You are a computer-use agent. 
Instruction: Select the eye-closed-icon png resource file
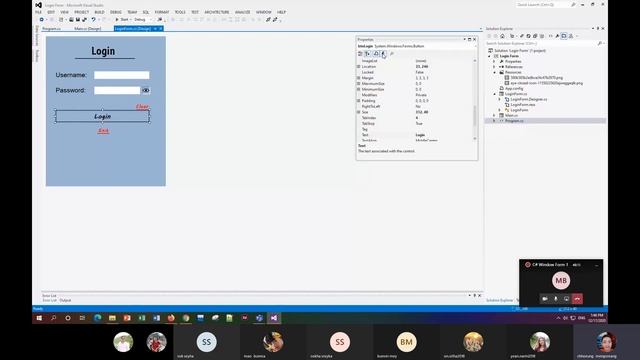pyautogui.click(x=546, y=83)
